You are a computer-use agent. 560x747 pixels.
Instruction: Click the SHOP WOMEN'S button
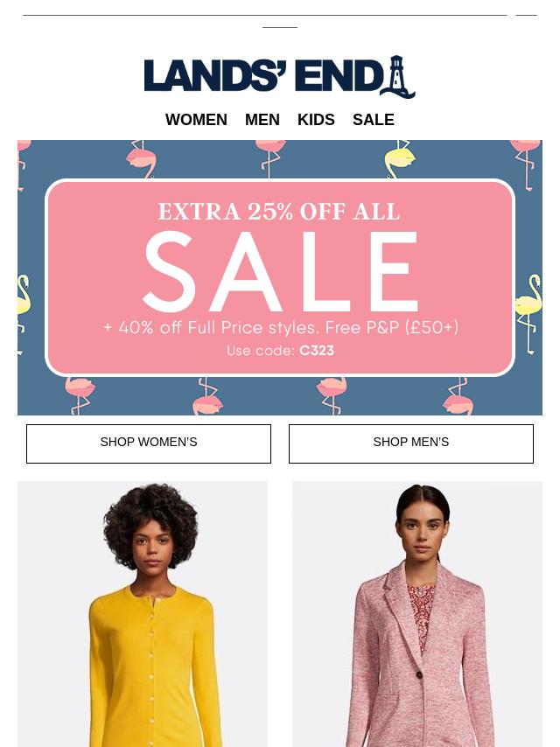click(x=149, y=443)
